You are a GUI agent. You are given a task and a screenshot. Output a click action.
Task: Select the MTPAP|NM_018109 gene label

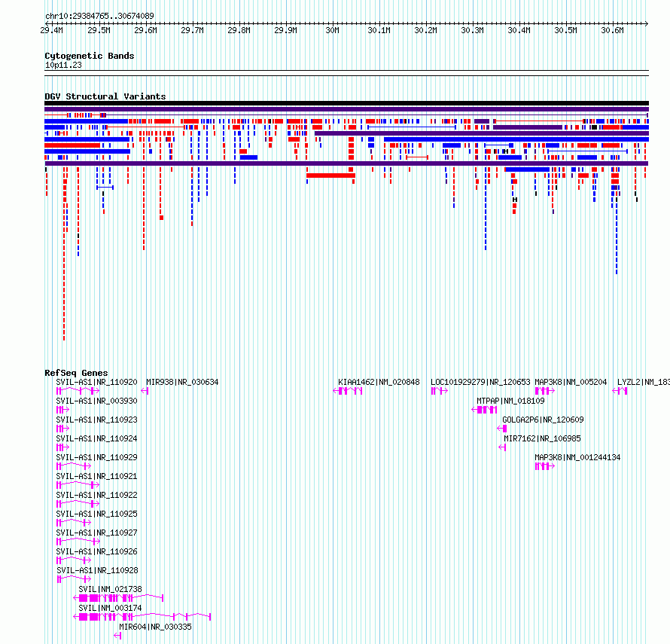(510, 401)
